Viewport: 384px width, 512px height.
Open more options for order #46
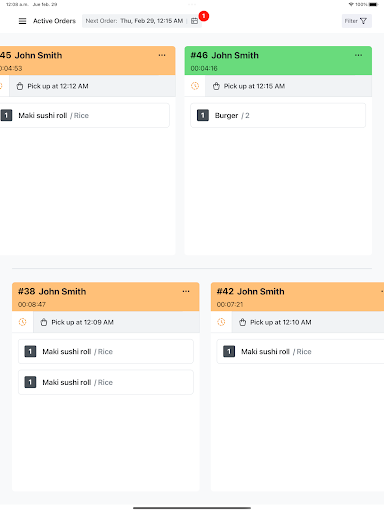pyautogui.click(x=358, y=55)
